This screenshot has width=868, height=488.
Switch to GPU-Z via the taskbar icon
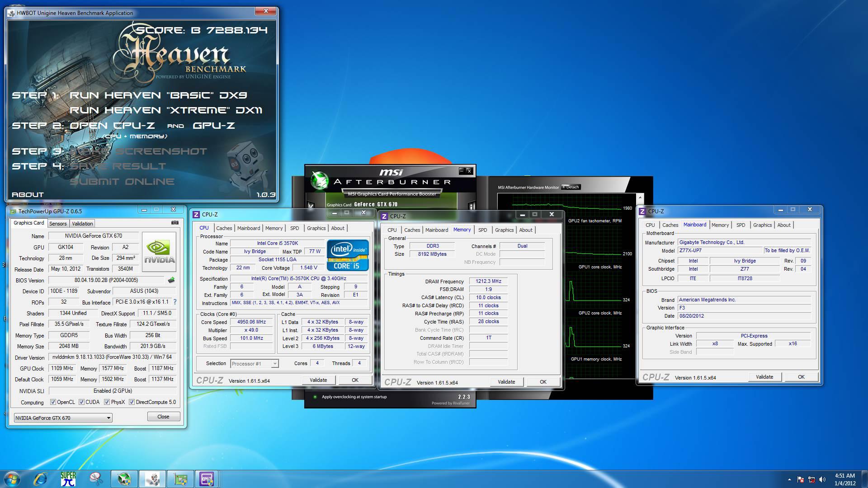click(180, 479)
